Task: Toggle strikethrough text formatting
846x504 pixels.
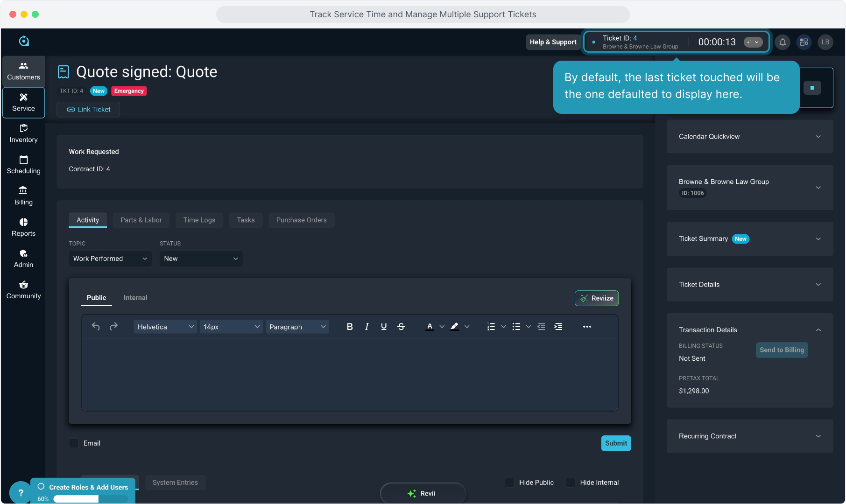Action: [401, 327]
